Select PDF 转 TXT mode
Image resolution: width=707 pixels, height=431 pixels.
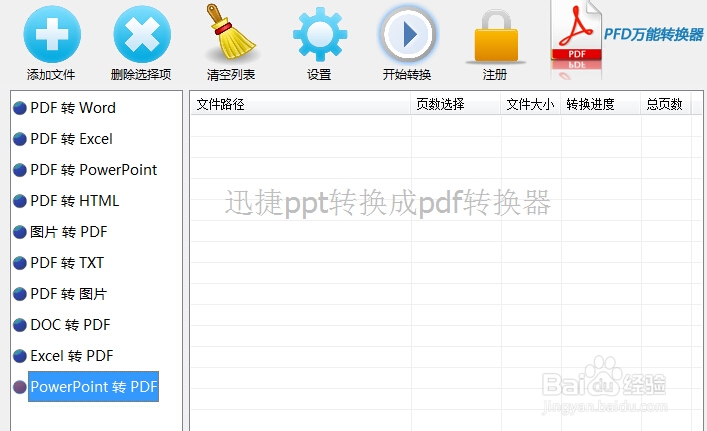(67, 263)
